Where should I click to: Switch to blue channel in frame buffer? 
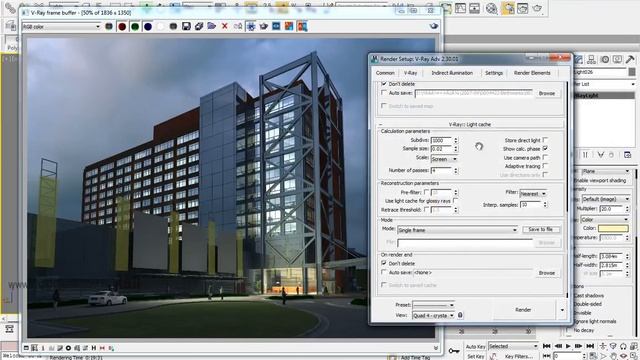[x=148, y=27]
